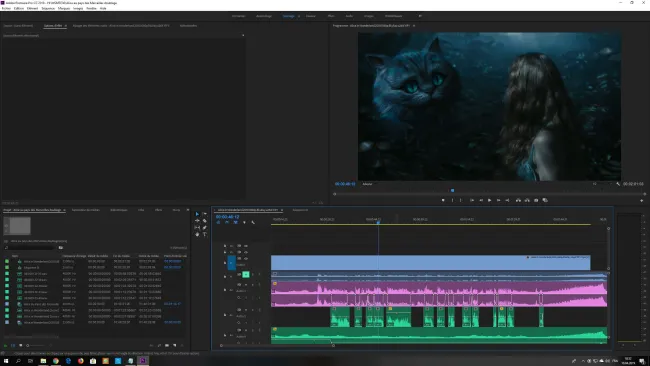This screenshot has height=366, width=650.
Task: Open workspace overflow chevron in top bar
Action: (420, 16)
